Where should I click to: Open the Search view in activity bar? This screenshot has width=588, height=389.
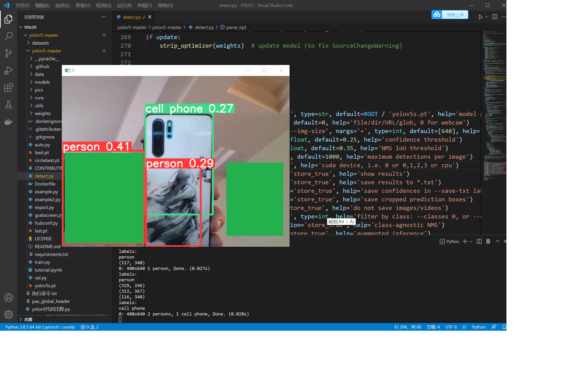[9, 36]
